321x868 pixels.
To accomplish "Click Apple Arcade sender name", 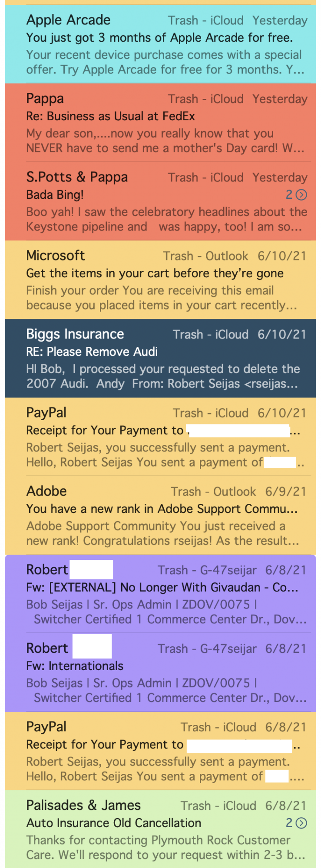I will tap(68, 20).
